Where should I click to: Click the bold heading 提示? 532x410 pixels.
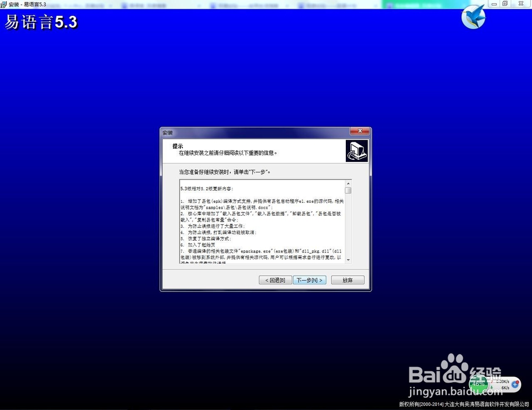(178, 146)
